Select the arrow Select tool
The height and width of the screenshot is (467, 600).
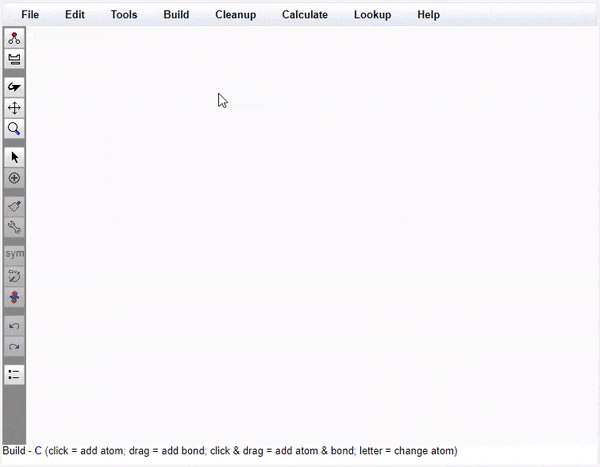14,157
